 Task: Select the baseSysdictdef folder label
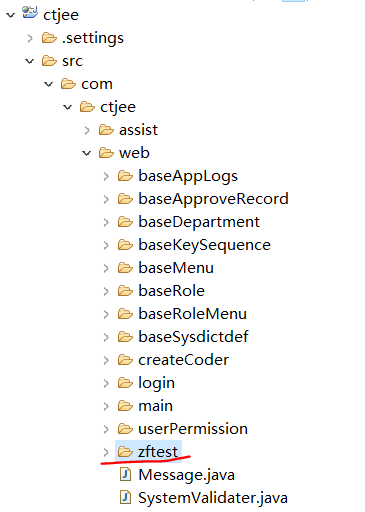click(193, 337)
